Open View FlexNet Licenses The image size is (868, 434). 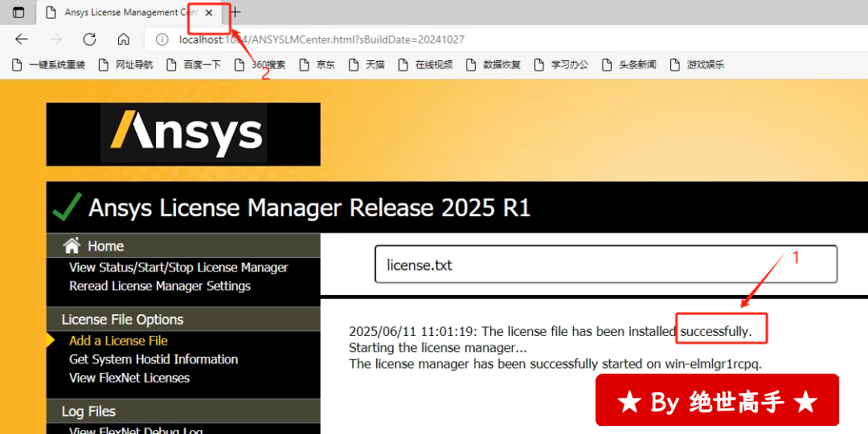pos(129,378)
